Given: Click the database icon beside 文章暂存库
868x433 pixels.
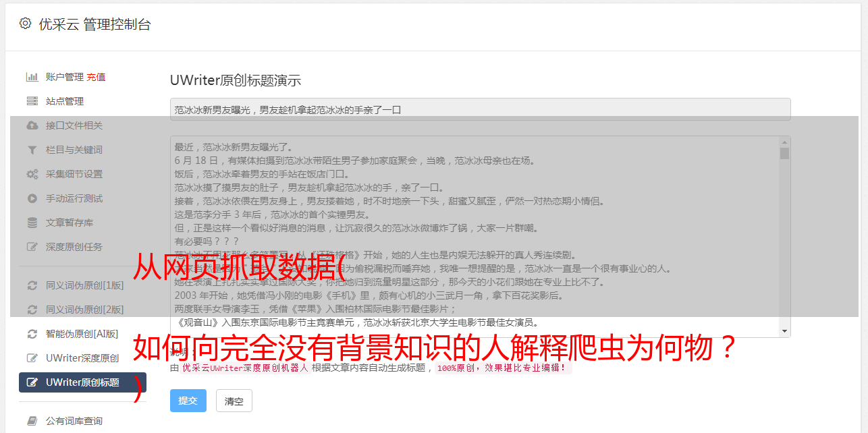Looking at the screenshot, I should click(32, 223).
